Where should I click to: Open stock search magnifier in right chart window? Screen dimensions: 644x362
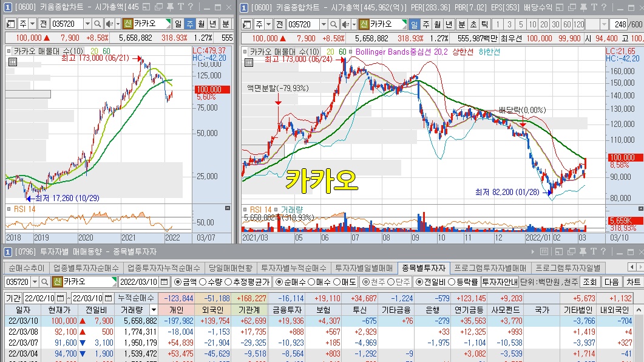pos(333,25)
